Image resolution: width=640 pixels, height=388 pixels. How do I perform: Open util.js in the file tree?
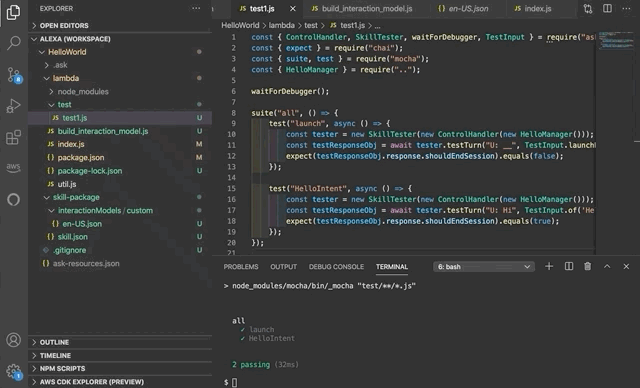coord(120,184)
